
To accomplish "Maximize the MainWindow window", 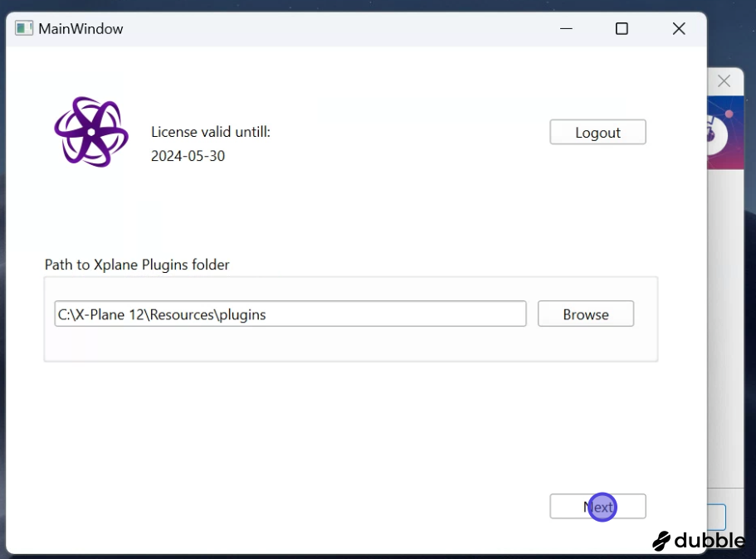I will tap(622, 28).
